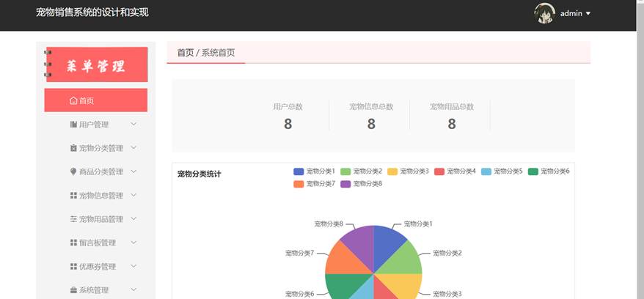This screenshot has height=299, width=644.
Task: Open the 商品分类管理 menu
Action: (x=95, y=172)
